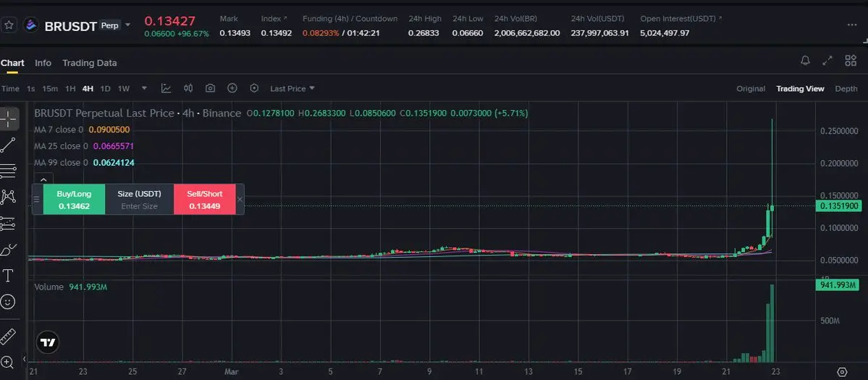Screen dimensions: 868x380
Task: Expand more time intervals dropdown
Action: tap(145, 88)
